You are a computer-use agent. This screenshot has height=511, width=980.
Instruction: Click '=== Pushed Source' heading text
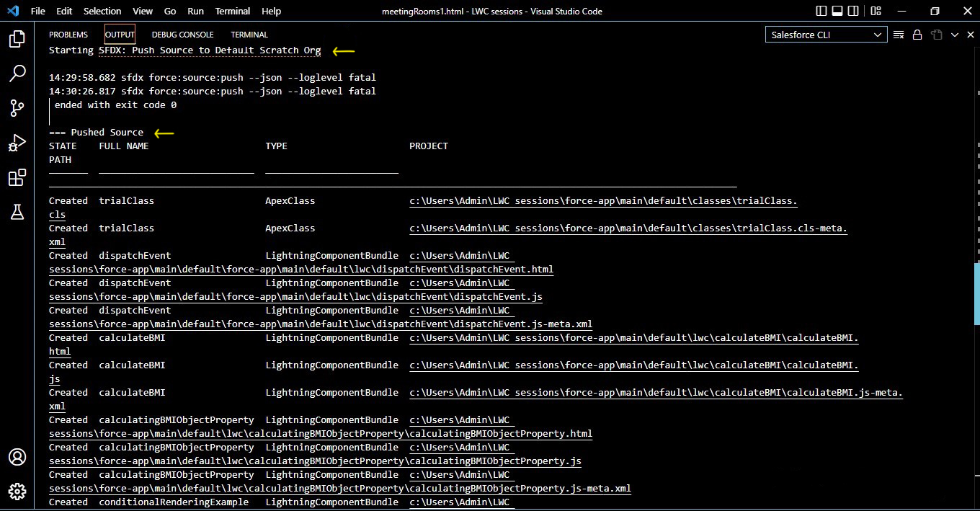[96, 133]
